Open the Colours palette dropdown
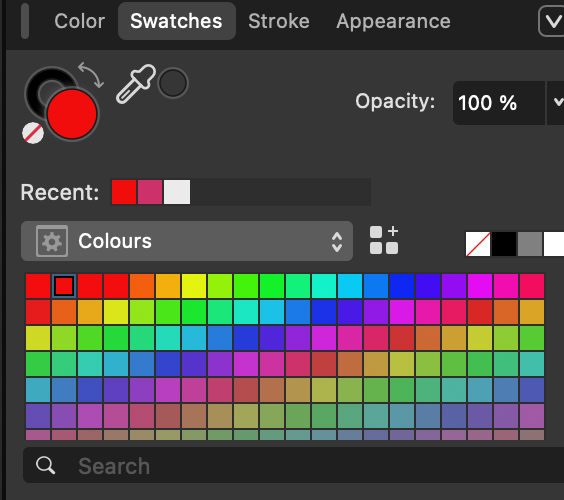Viewport: 564px width, 500px height. coord(187,241)
